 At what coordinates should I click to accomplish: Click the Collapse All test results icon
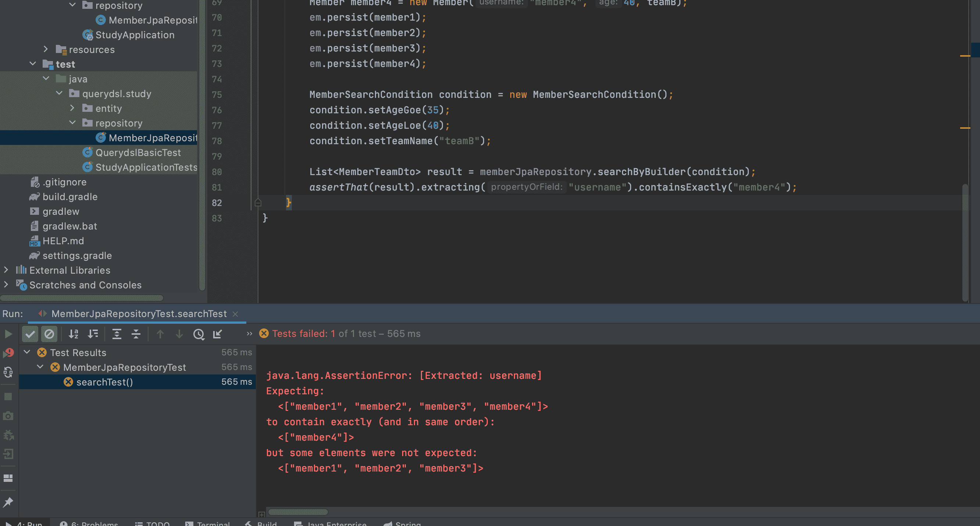(136, 334)
